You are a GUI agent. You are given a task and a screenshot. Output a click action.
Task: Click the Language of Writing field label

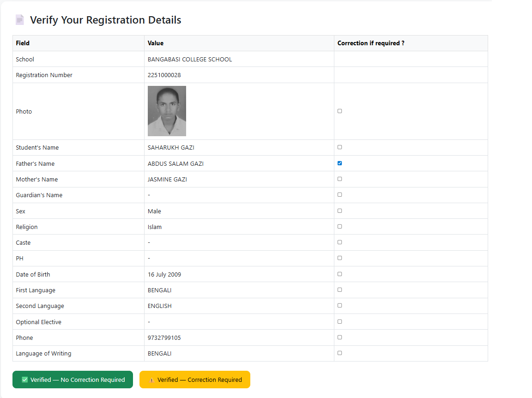[43, 354]
